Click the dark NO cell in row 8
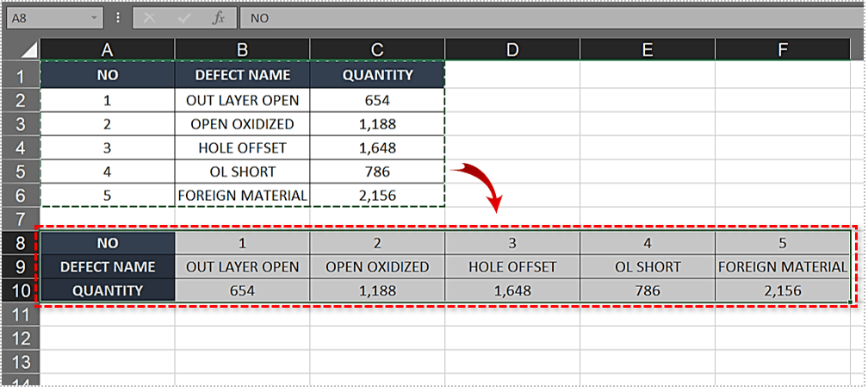This screenshot has width=868, height=387. [107, 243]
